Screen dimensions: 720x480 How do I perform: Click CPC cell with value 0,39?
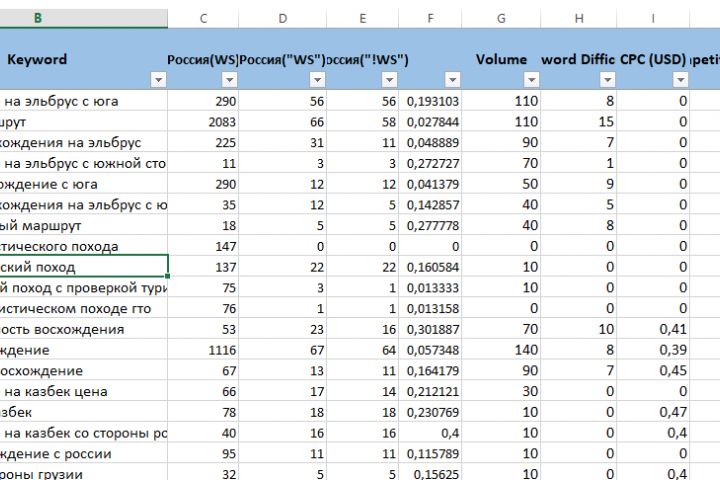653,350
